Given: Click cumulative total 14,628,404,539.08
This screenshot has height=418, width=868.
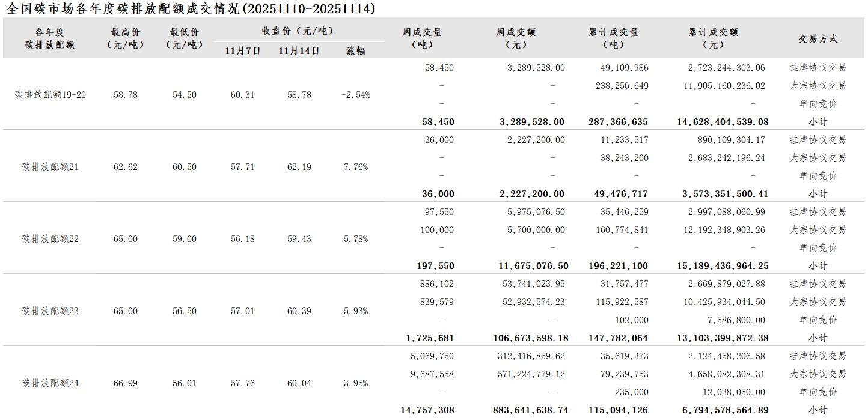Looking at the screenshot, I should pos(723,122).
